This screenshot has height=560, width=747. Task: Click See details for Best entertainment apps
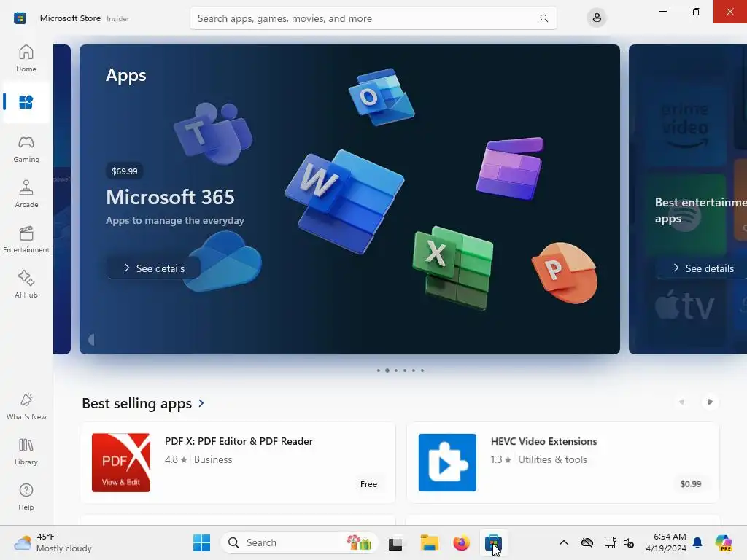click(x=703, y=268)
